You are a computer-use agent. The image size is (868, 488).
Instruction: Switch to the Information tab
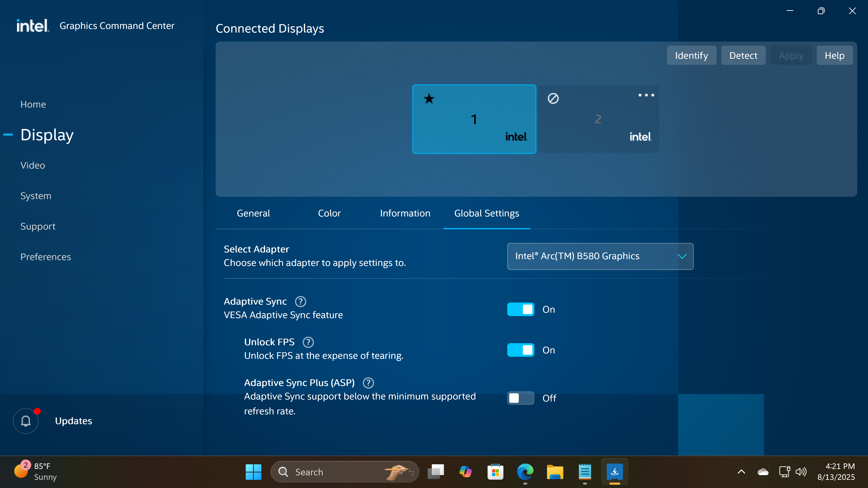[x=405, y=213]
